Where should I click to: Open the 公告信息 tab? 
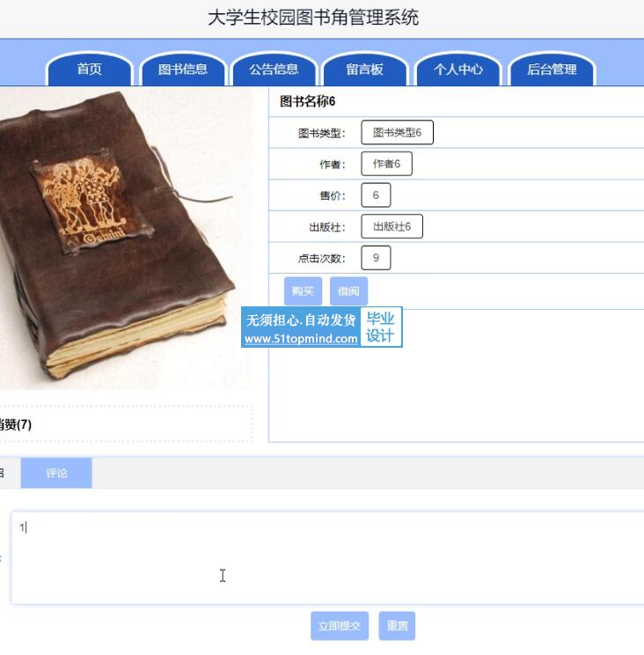pos(274,70)
